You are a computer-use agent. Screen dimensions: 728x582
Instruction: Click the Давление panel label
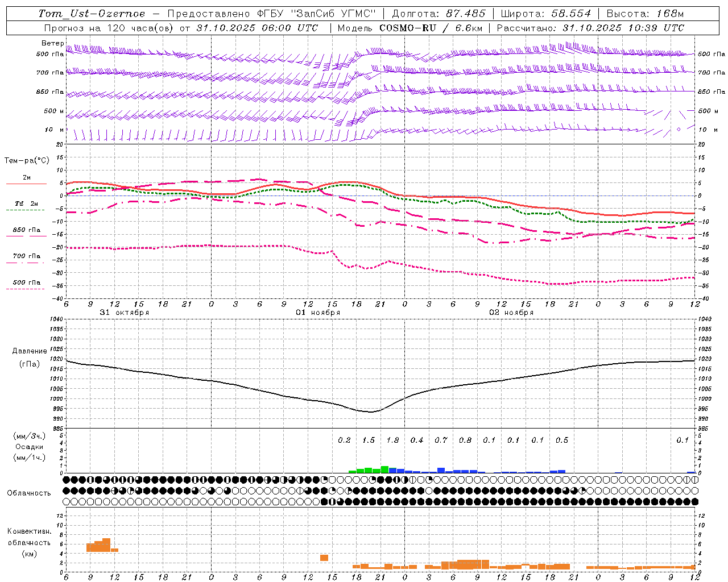pos(30,351)
